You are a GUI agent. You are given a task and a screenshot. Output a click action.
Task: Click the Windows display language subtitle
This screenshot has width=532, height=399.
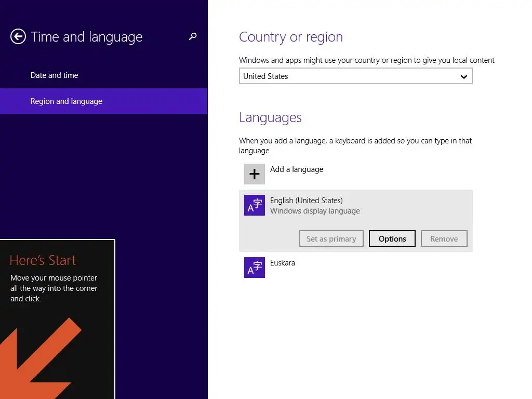click(x=315, y=211)
